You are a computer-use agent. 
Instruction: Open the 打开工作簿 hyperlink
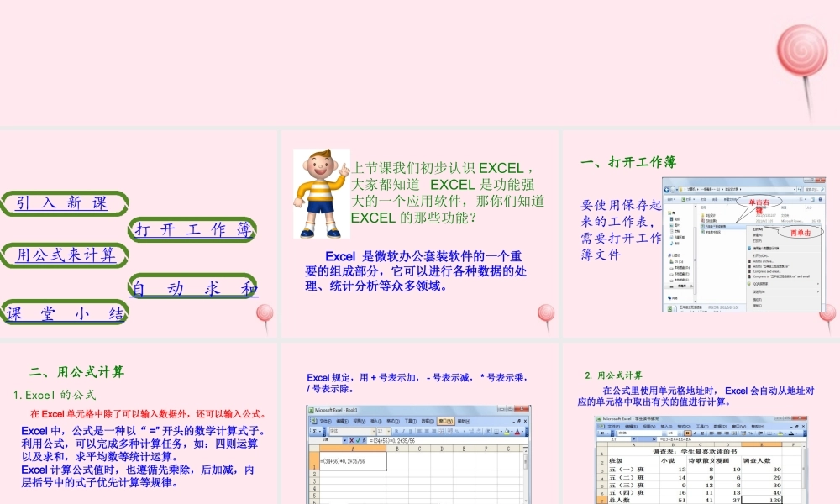coord(193,230)
